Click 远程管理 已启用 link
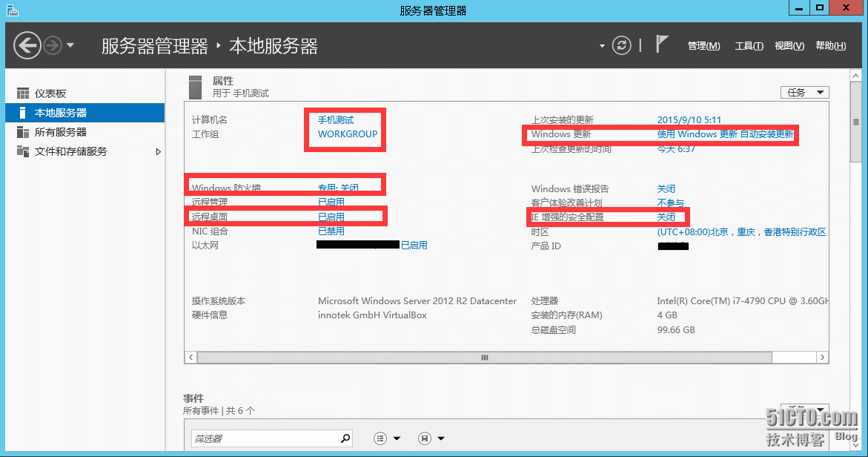Screen dimensions: 868x457 pyautogui.click(x=331, y=203)
